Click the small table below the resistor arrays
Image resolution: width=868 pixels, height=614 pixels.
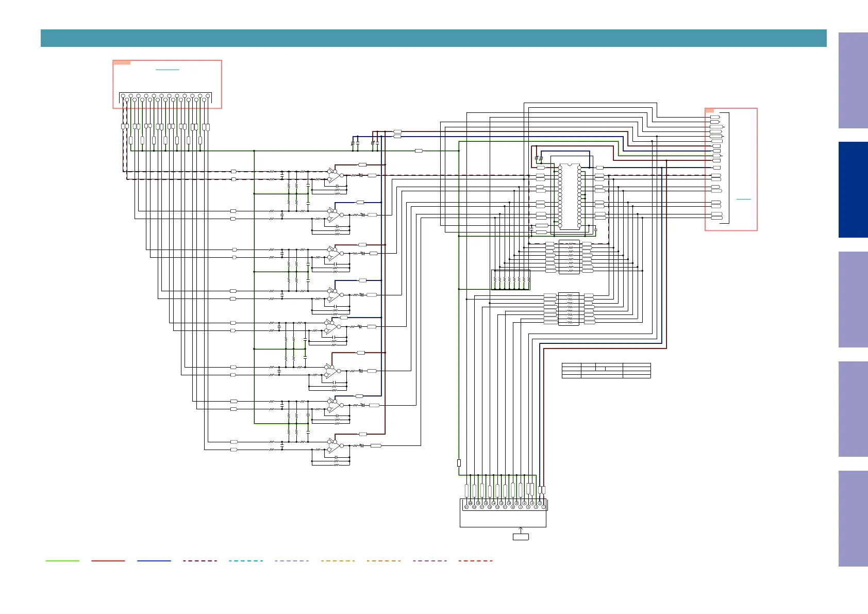(606, 371)
